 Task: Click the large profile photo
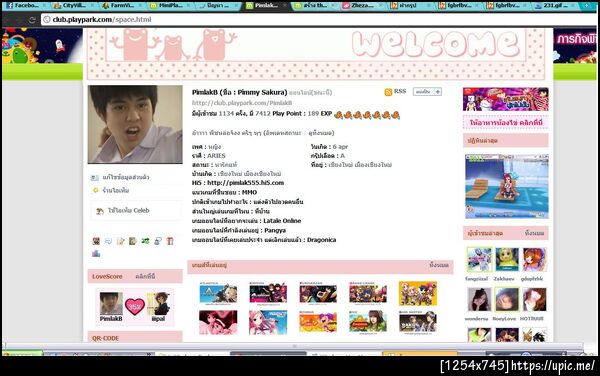[x=135, y=124]
